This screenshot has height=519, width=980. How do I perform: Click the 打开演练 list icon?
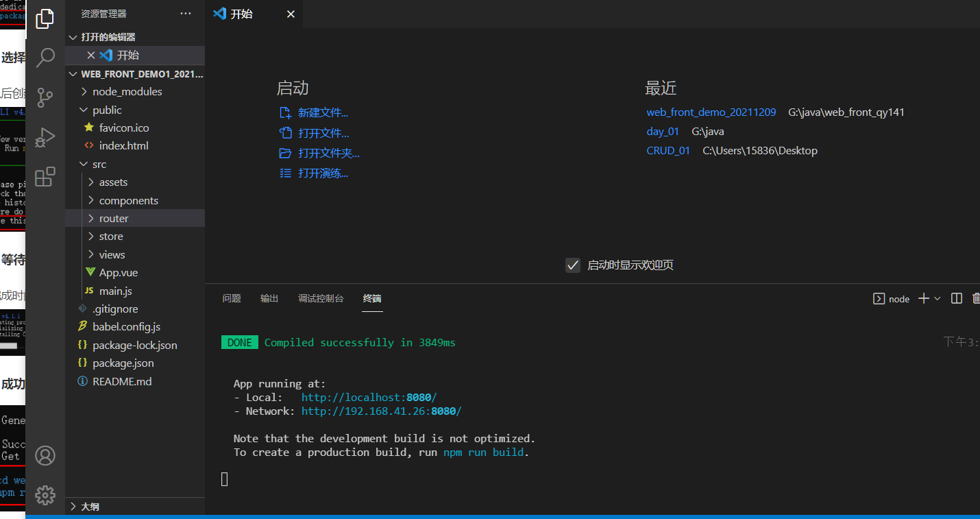point(285,173)
